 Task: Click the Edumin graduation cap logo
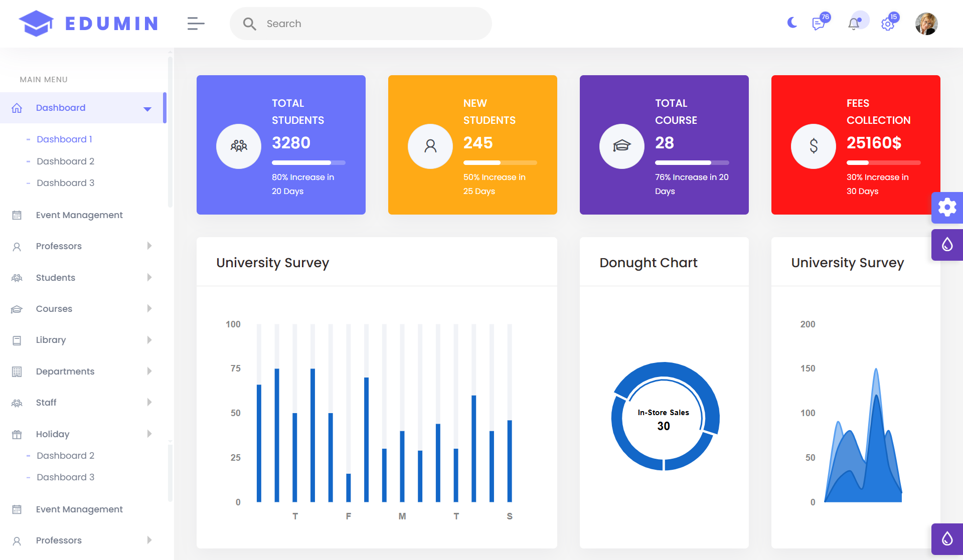pos(36,24)
